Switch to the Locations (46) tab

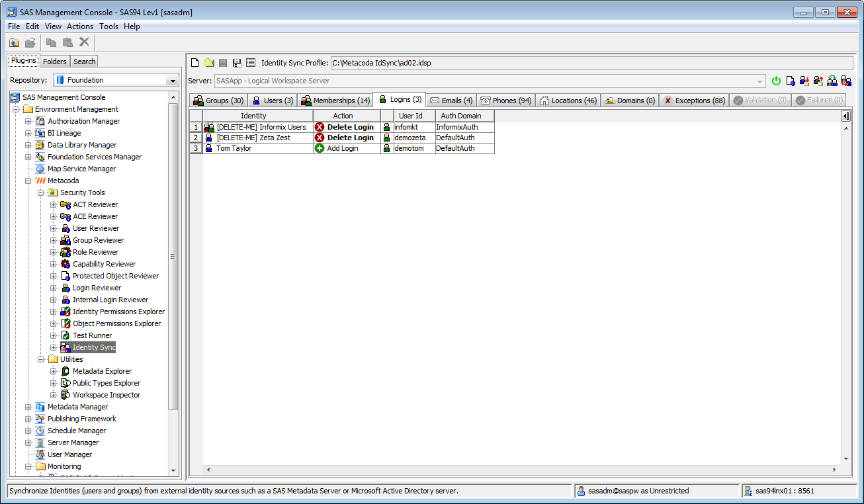click(x=568, y=101)
